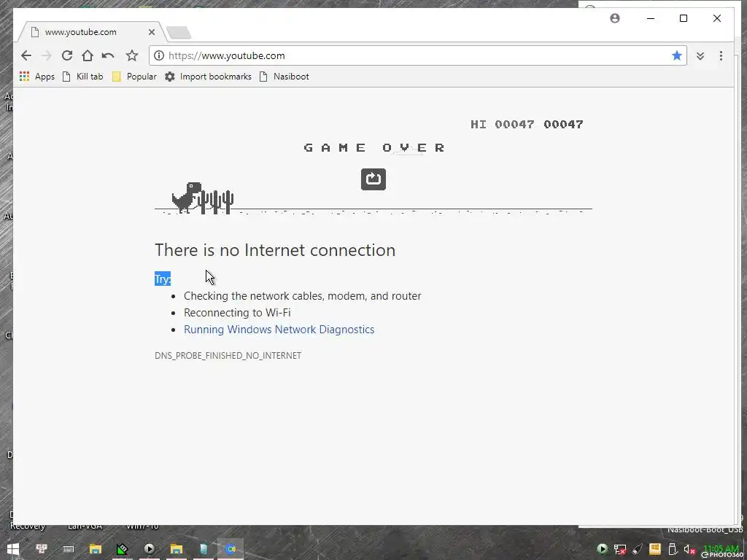Click the on-screen keyboard taskbar icon
Image resolution: width=747 pixels, height=560 pixels.
point(69,549)
